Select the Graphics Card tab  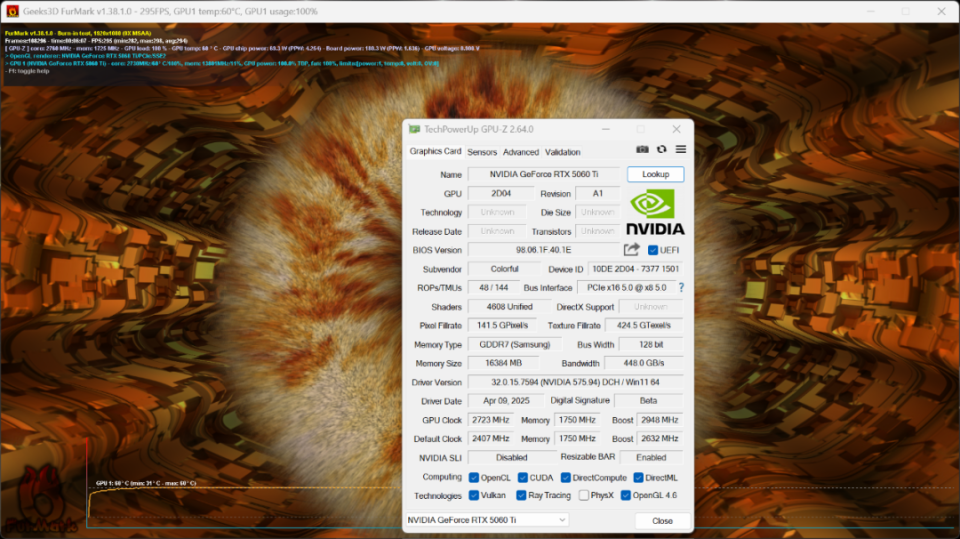point(435,151)
